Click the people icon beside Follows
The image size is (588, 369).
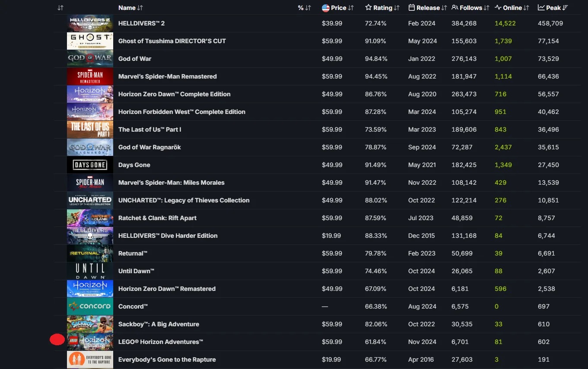pos(455,8)
